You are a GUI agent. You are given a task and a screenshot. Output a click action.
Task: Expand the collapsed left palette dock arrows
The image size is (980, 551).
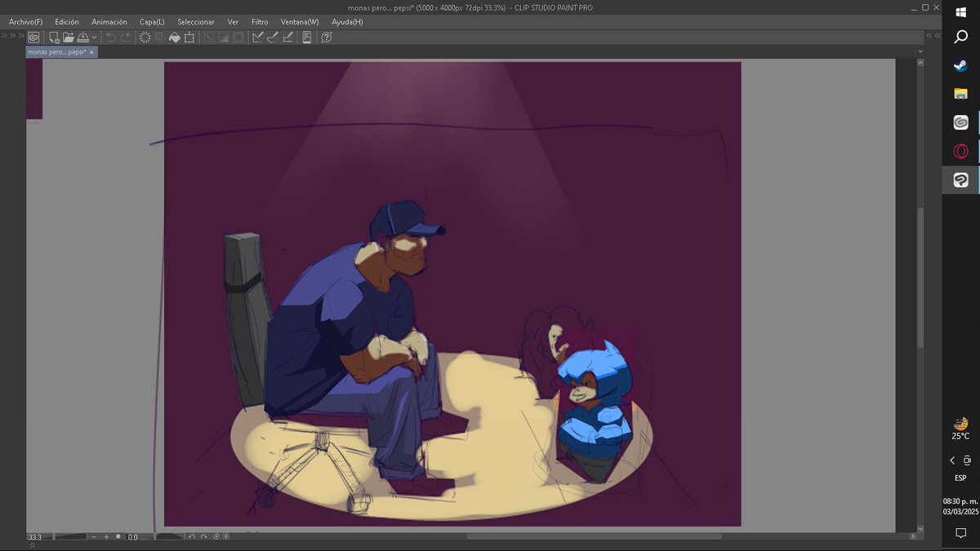[12, 36]
